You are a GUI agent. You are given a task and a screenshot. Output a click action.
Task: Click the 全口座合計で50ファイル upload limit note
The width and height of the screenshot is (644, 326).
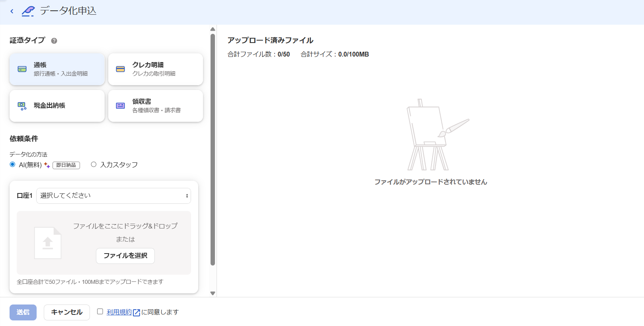90,282
